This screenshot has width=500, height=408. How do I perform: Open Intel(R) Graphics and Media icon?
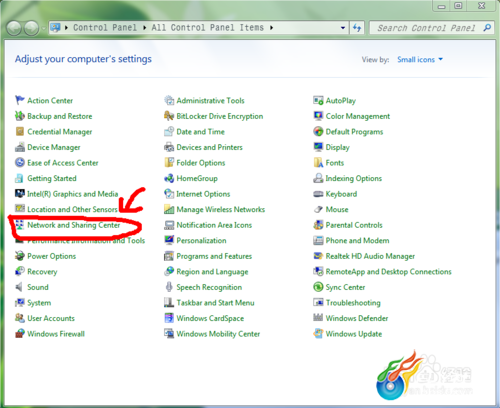pyautogui.click(x=20, y=194)
